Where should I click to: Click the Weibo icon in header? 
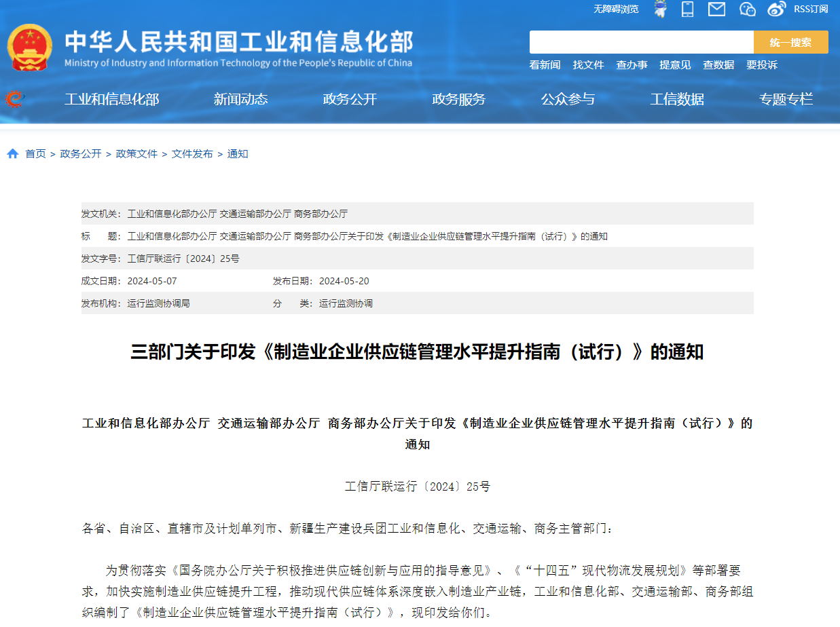(776, 9)
